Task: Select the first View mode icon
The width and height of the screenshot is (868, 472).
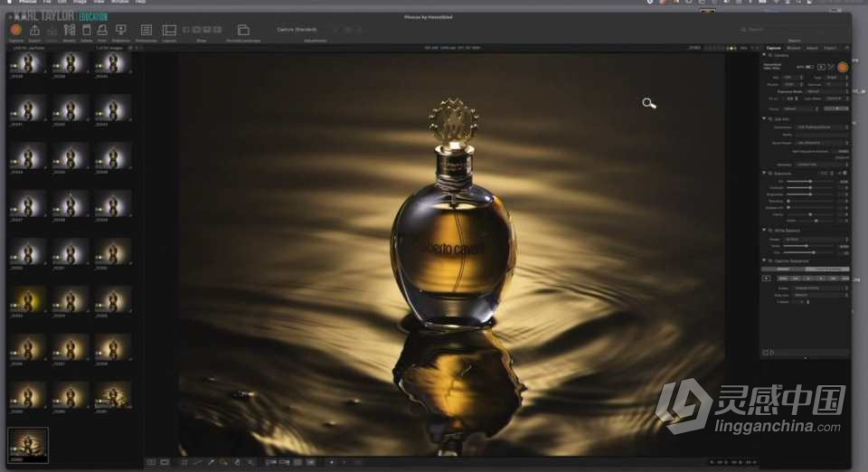Action: 186,29
